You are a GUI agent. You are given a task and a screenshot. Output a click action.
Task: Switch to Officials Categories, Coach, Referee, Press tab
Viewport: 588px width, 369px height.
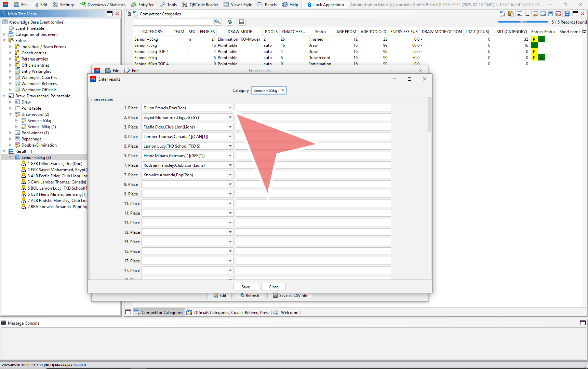click(x=231, y=312)
